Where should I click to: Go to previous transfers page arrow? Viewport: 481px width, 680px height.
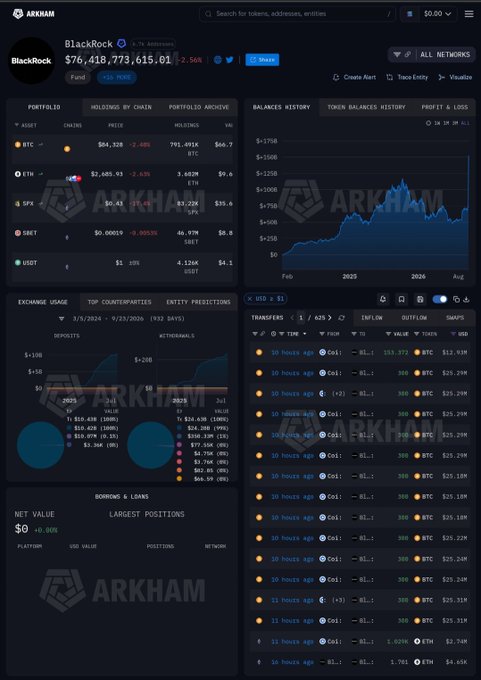292,318
